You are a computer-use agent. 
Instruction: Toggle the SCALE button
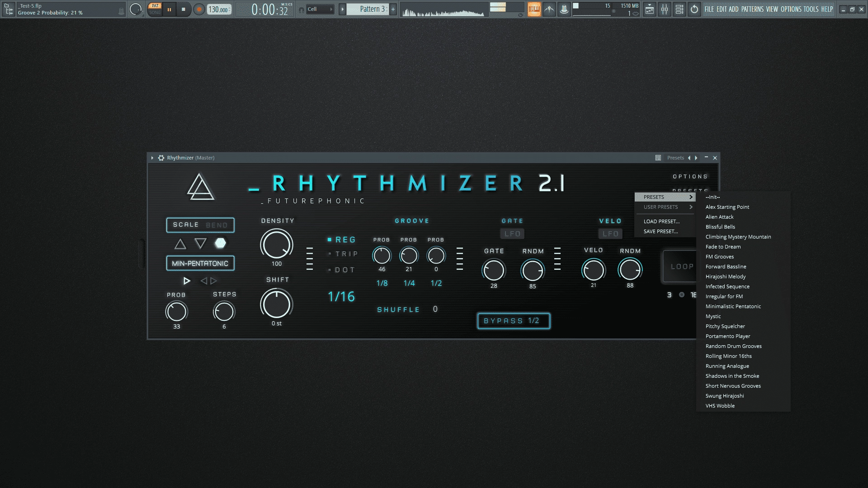(186, 225)
